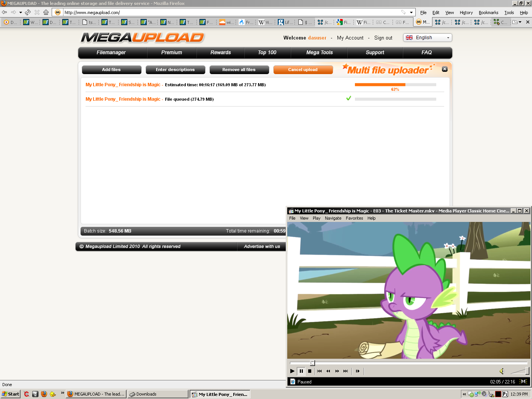Click the Cancel upload button
The width and height of the screenshot is (532, 399).
(303, 70)
